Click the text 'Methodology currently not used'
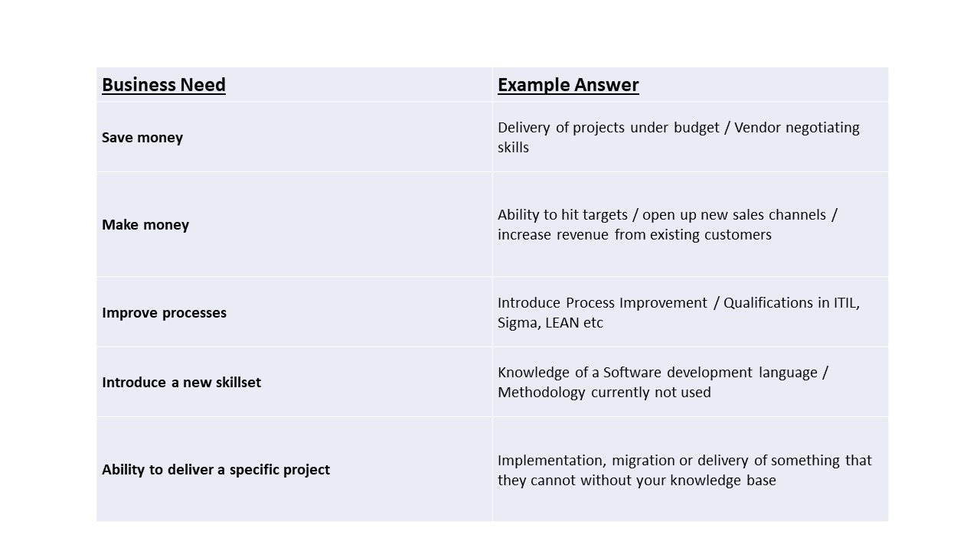Screen dimensions: 980x551 tap(604, 393)
